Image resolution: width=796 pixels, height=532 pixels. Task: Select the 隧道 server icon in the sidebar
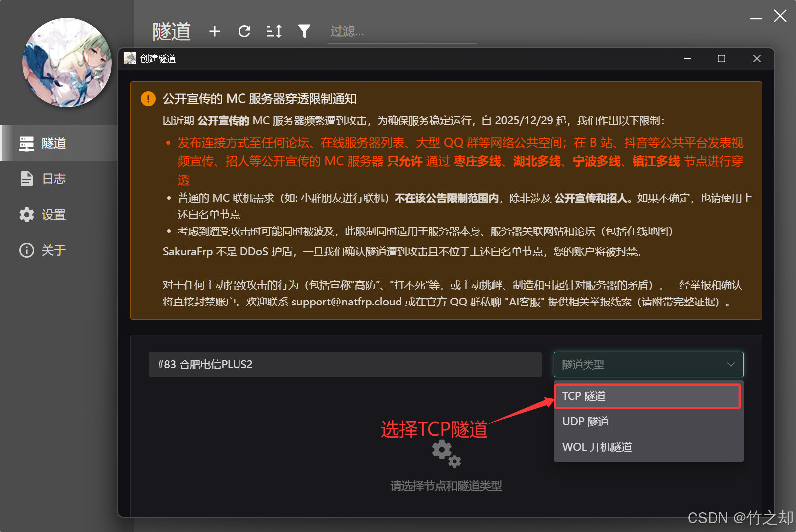pyautogui.click(x=26, y=143)
